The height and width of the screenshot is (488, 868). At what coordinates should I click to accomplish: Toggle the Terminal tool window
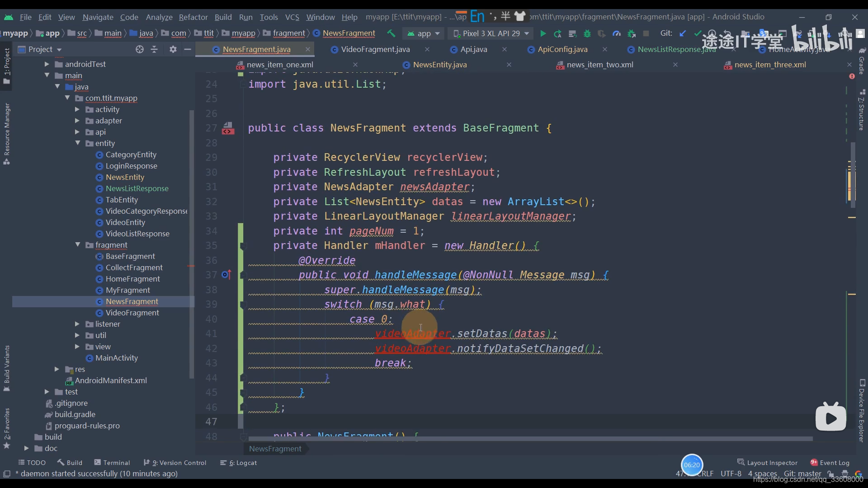coord(112,463)
